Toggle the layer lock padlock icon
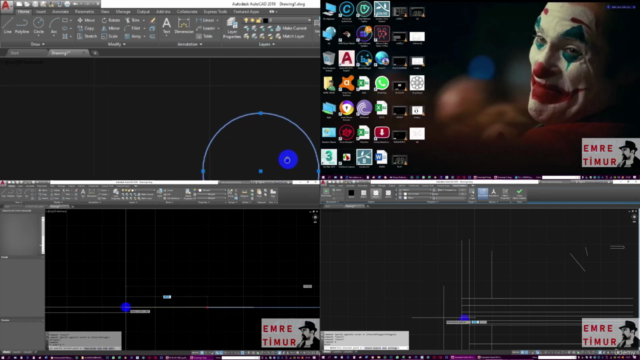Image resolution: width=640 pixels, height=360 pixels. click(258, 20)
